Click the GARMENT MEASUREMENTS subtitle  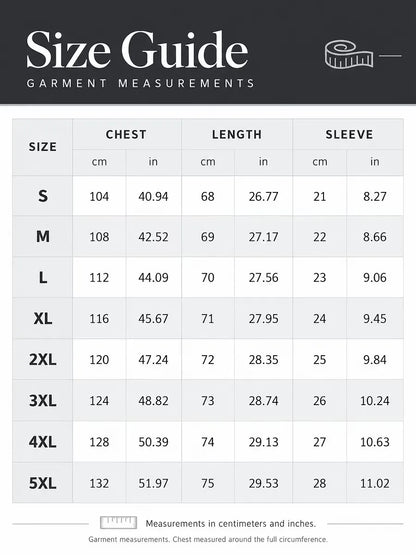point(141,83)
